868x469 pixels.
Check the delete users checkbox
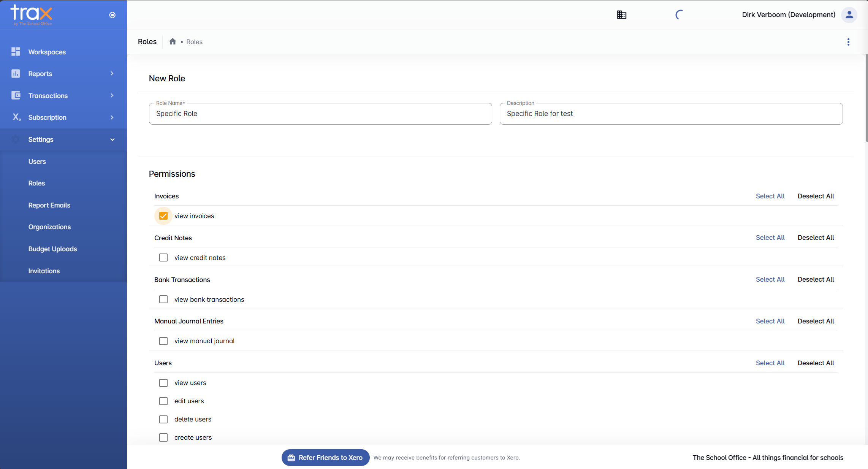(x=163, y=419)
